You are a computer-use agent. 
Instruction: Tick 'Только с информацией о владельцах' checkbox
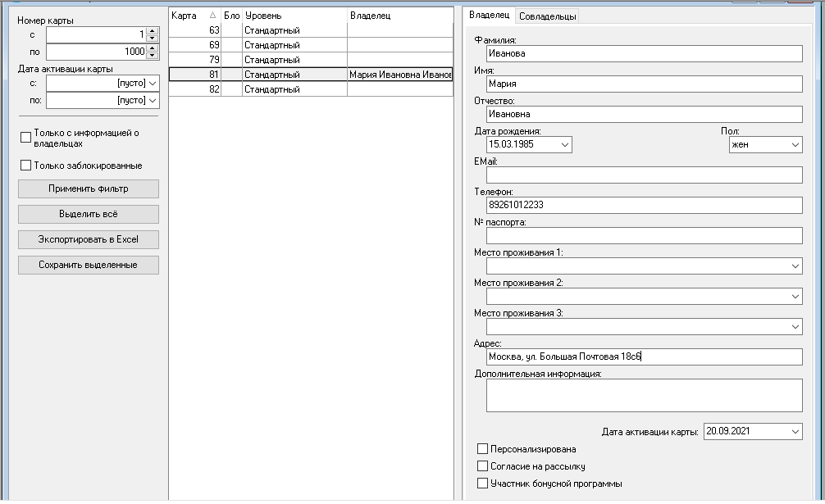[x=25, y=138]
